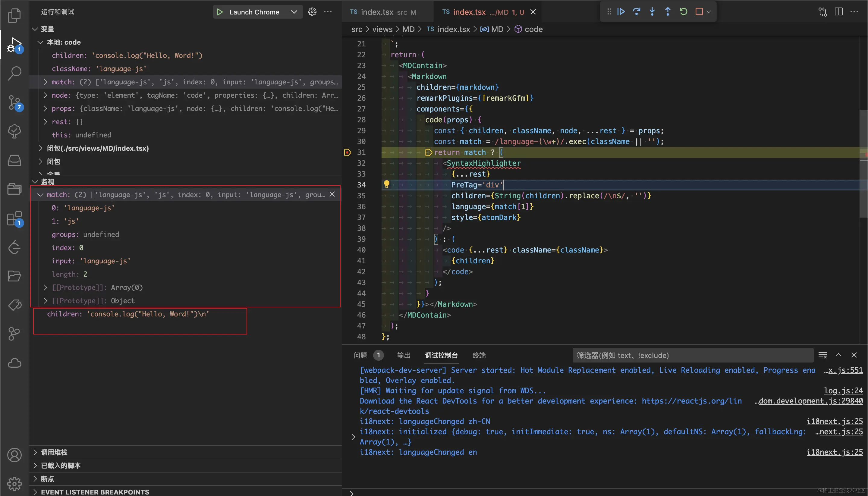Switch to the 问题 panel tab

point(360,355)
